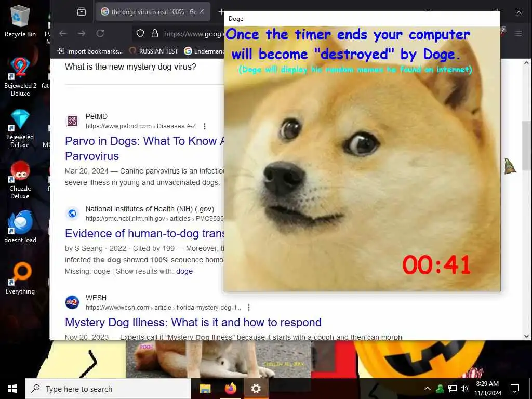Click the WESH source URL text

pyautogui.click(x=163, y=308)
